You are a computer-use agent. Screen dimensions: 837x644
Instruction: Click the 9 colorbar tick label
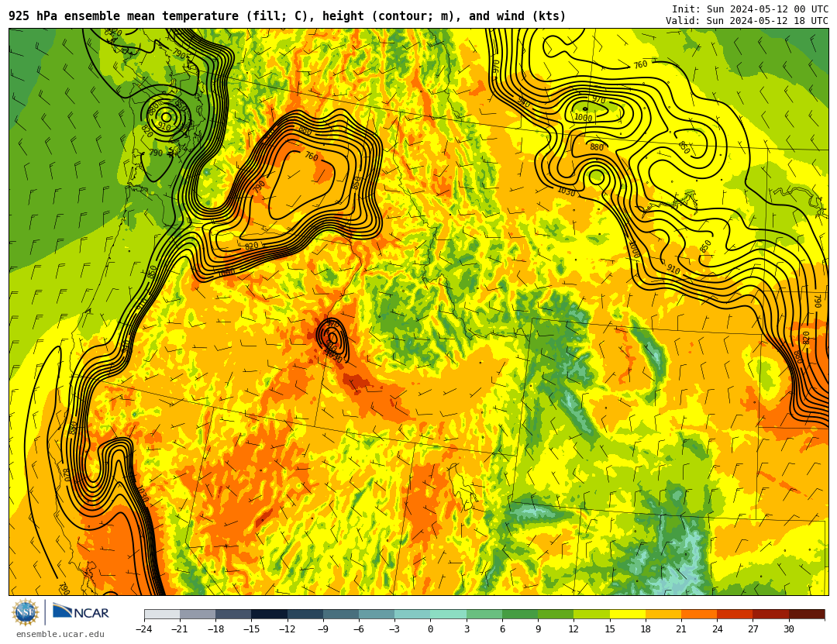(538, 629)
